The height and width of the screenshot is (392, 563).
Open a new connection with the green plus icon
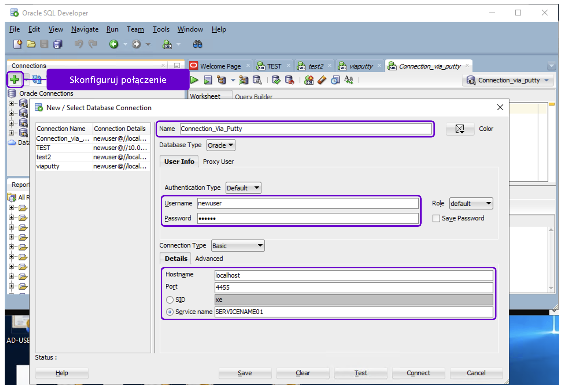(15, 80)
